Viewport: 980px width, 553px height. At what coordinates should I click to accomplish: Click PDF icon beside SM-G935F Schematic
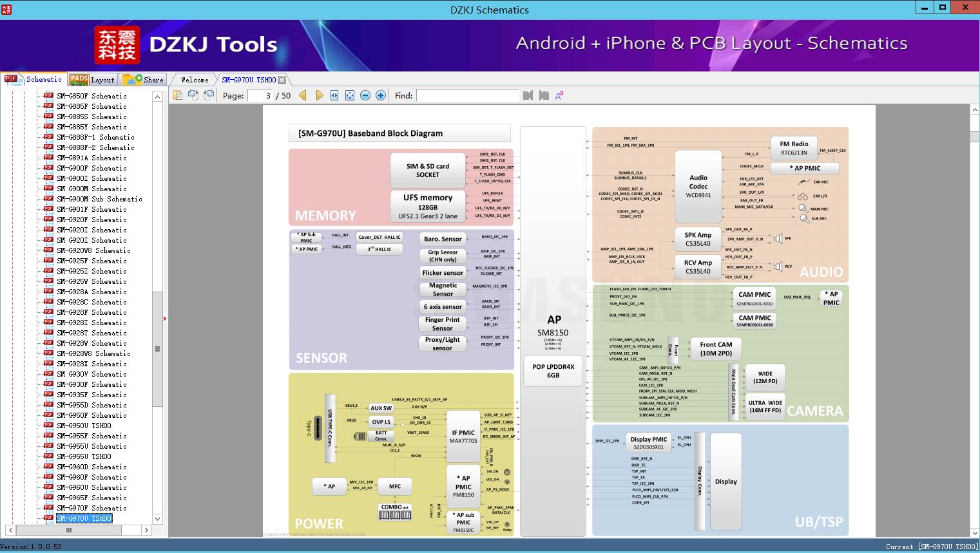click(48, 394)
